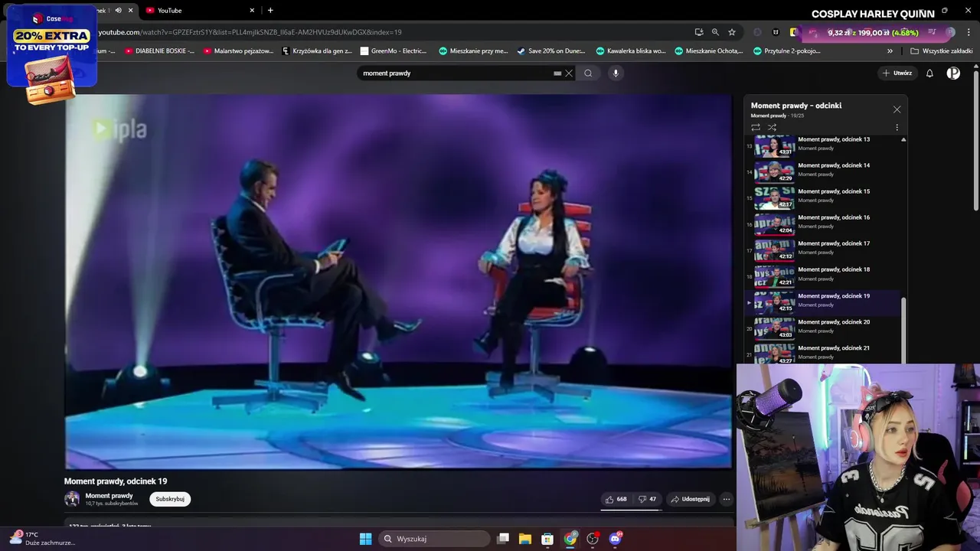Click the install app icon in address bar

pos(699,32)
